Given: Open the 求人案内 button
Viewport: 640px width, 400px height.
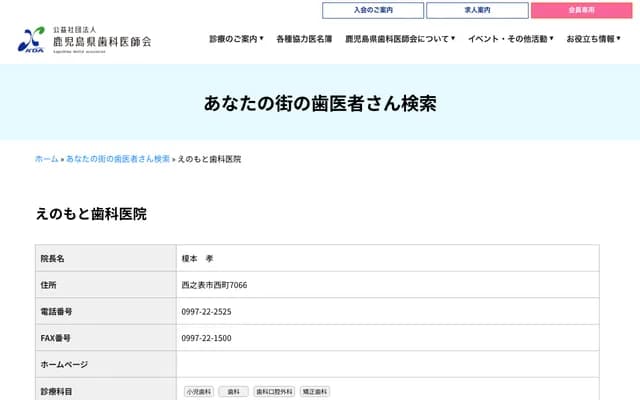Looking at the screenshot, I should pos(477,10).
